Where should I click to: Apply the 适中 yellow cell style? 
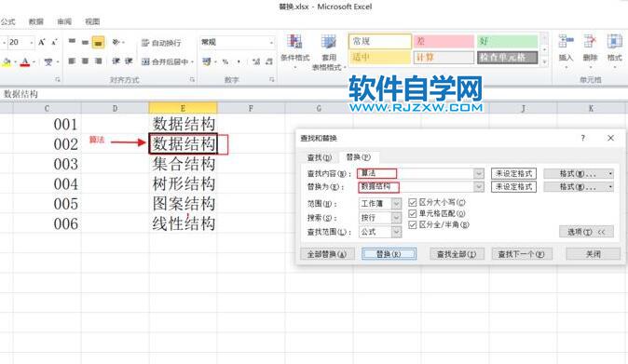(380, 57)
